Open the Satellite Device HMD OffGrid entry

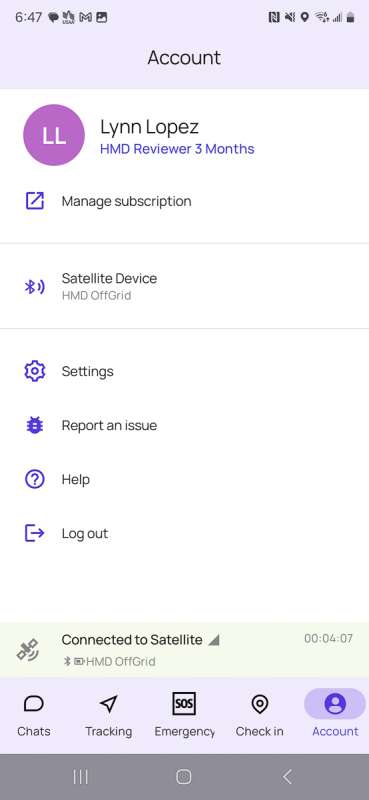(x=184, y=287)
